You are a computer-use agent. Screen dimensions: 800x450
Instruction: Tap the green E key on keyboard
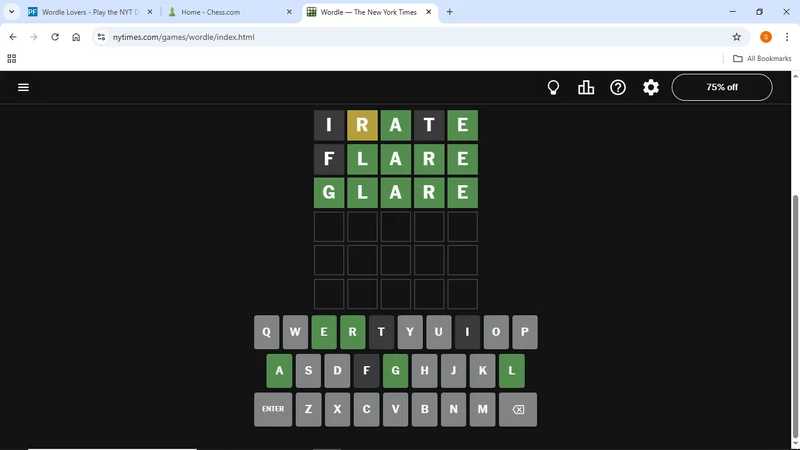click(324, 332)
